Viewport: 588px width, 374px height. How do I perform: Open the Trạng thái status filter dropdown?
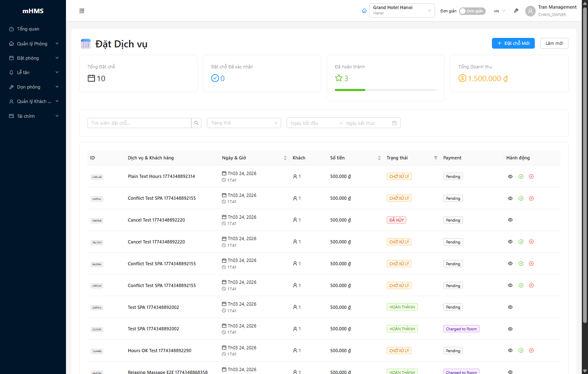point(244,123)
